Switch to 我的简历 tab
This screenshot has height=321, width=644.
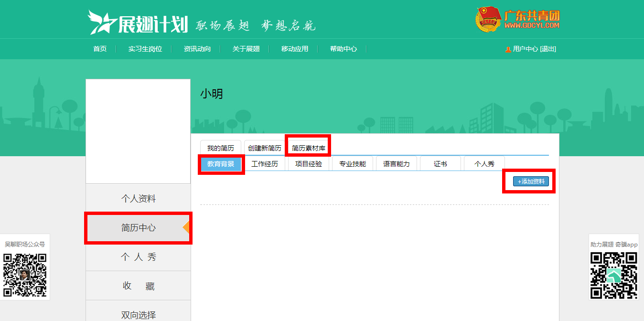tap(221, 148)
